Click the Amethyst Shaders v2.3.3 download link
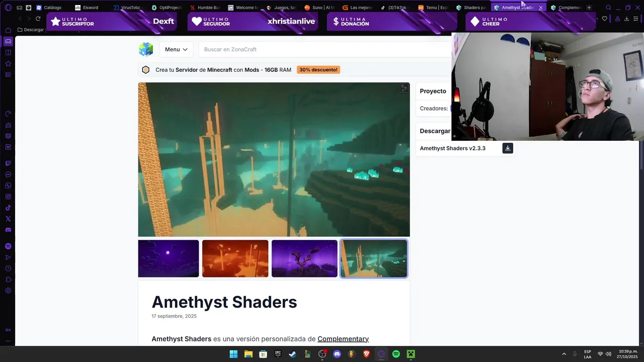 click(x=452, y=148)
